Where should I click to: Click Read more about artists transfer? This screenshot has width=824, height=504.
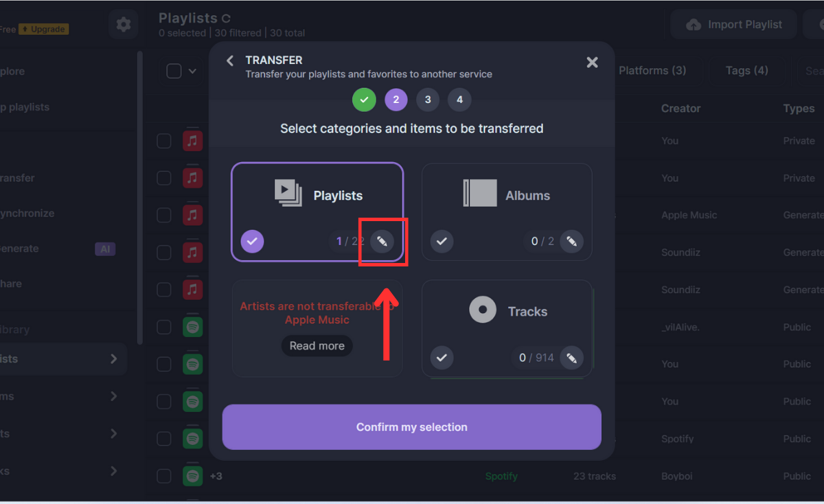[x=317, y=346]
